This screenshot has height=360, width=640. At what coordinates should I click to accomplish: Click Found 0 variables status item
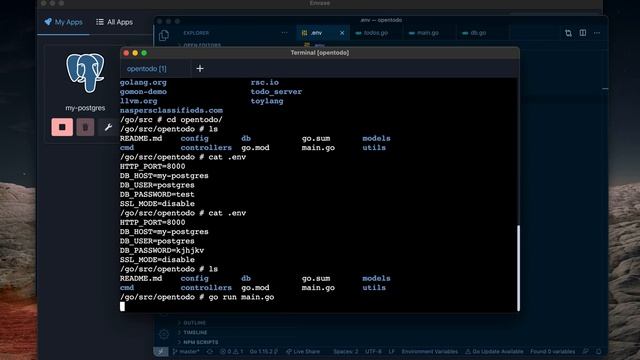552,351
